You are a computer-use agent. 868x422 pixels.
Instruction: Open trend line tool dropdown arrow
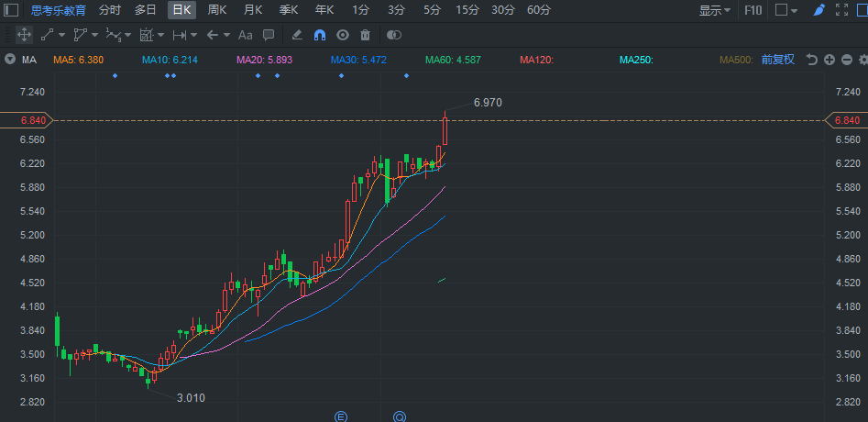click(x=61, y=36)
